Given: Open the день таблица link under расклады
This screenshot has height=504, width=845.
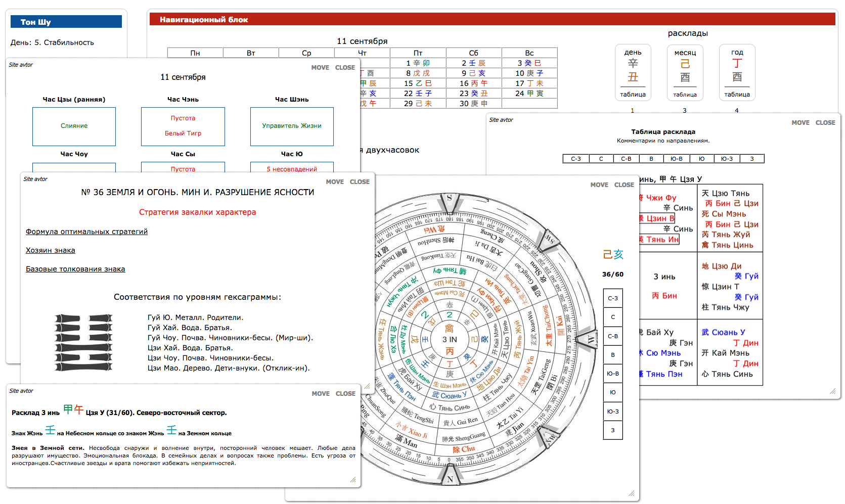Looking at the screenshot, I should click(633, 95).
